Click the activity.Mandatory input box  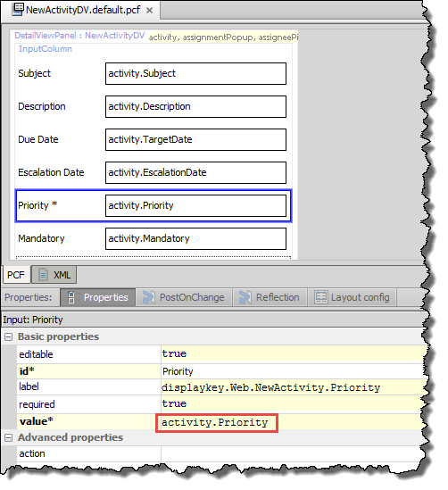[195, 238]
